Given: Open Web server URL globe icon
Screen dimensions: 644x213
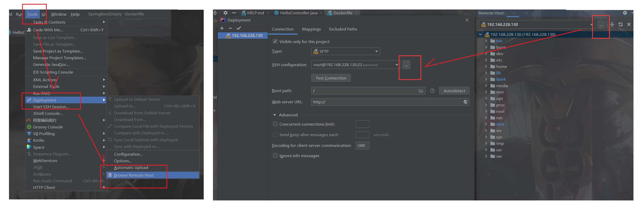Looking at the screenshot, I should (465, 102).
